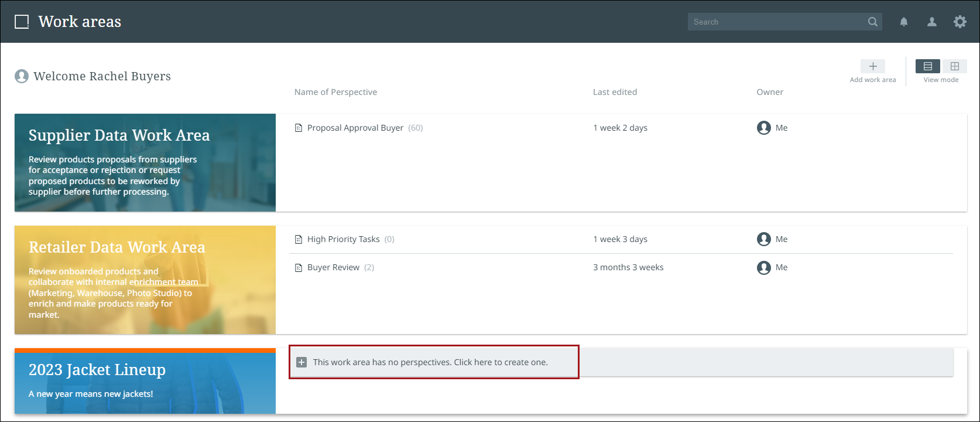Click the square Work areas logo icon
Image resolution: width=980 pixels, height=422 pixels.
click(22, 22)
